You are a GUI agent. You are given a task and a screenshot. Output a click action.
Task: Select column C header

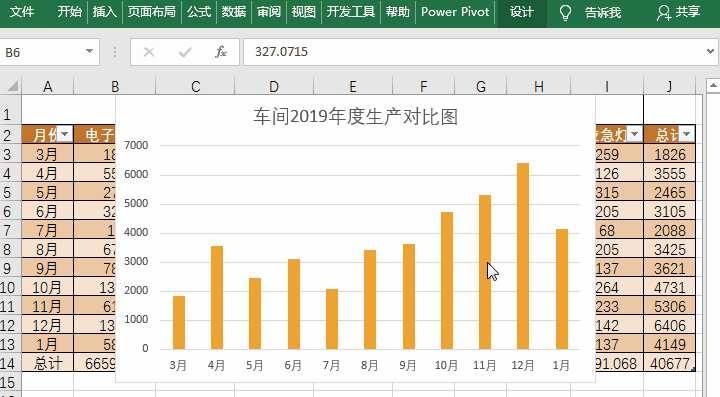(196, 86)
